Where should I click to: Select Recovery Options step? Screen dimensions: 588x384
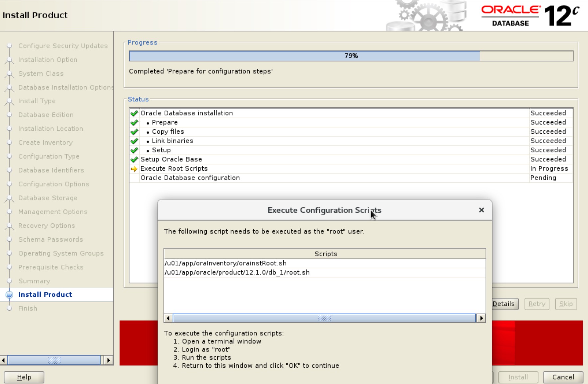click(x=47, y=226)
